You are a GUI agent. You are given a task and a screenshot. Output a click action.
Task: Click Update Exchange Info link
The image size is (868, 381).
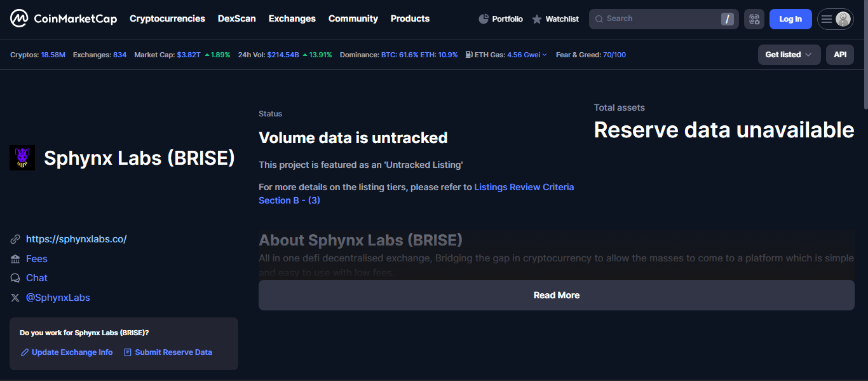click(72, 352)
